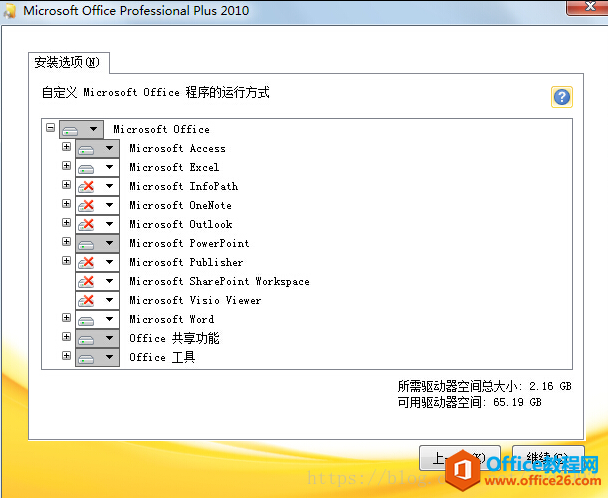Click the red X icon beside Visio Viewer
The height and width of the screenshot is (498, 608).
tap(86, 301)
